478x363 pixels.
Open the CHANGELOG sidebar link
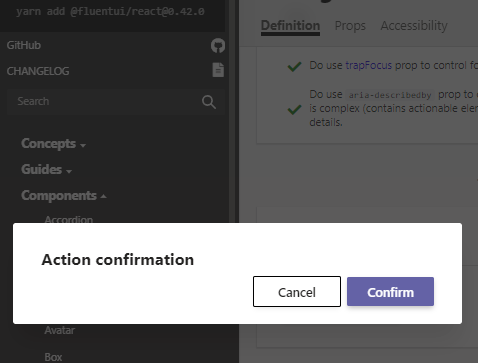click(x=38, y=71)
